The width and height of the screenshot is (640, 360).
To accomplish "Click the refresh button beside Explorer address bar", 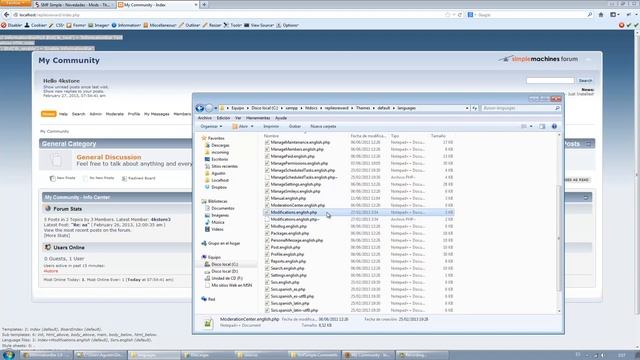I will click(475, 108).
